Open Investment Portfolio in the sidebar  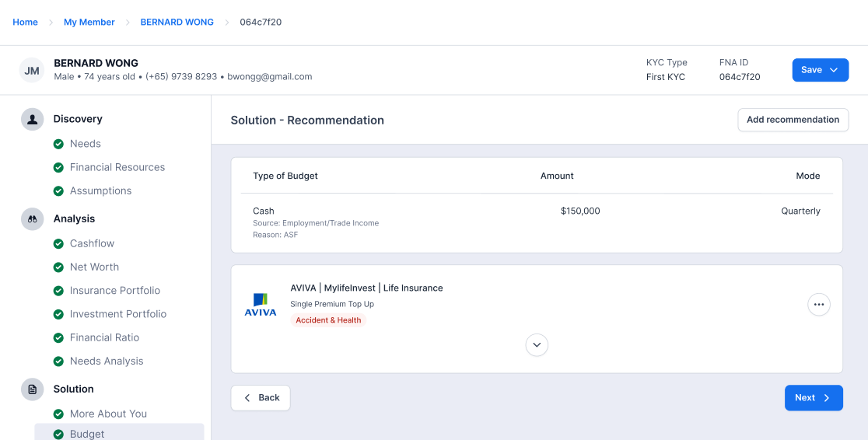tap(118, 314)
